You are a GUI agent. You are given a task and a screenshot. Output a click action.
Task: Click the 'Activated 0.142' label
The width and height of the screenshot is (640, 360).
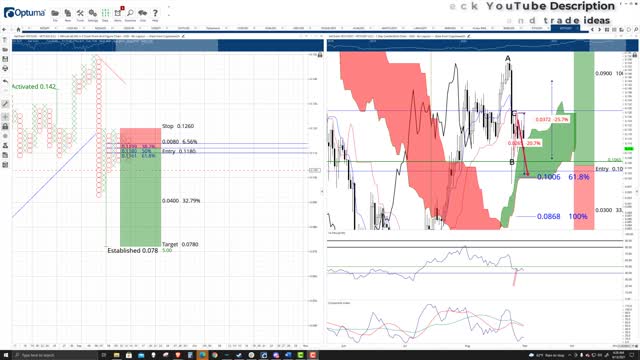click(x=33, y=87)
